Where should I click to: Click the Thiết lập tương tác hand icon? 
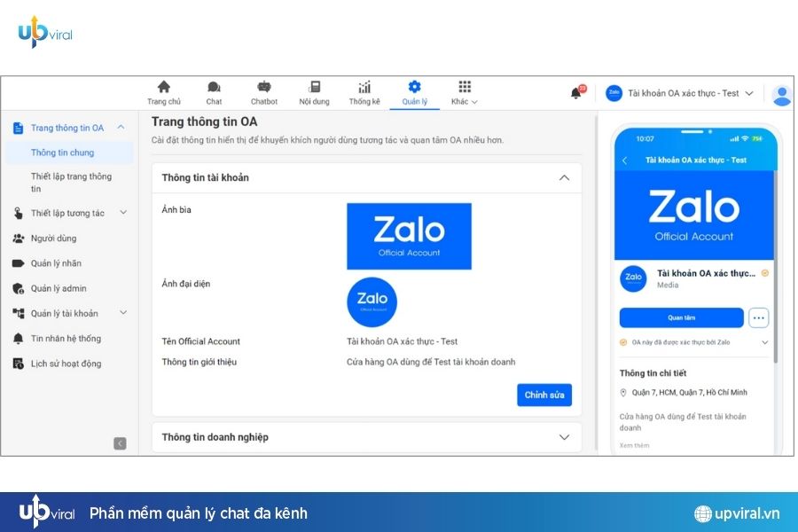[18, 214]
